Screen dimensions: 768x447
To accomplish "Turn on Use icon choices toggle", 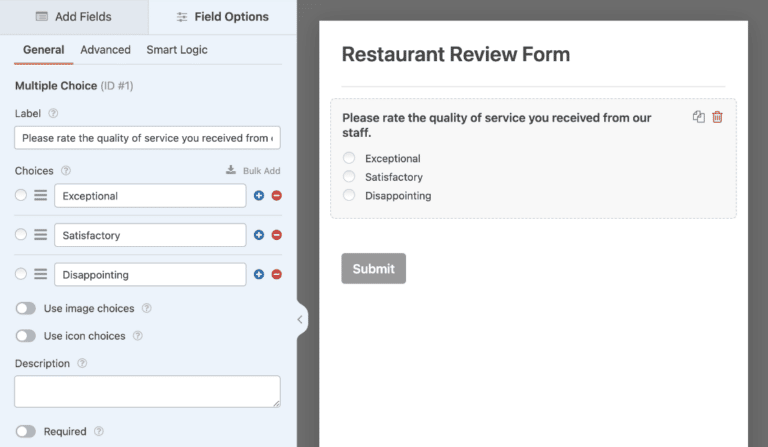I will 25,336.
